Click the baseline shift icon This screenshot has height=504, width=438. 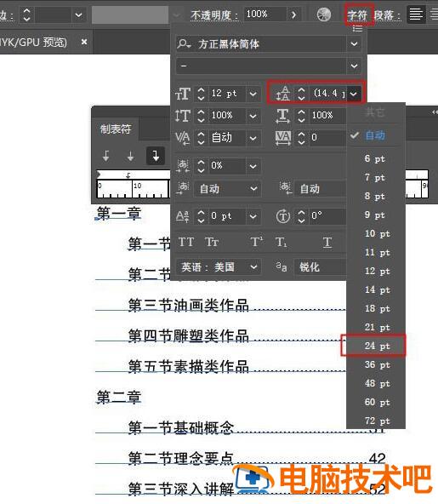182,216
